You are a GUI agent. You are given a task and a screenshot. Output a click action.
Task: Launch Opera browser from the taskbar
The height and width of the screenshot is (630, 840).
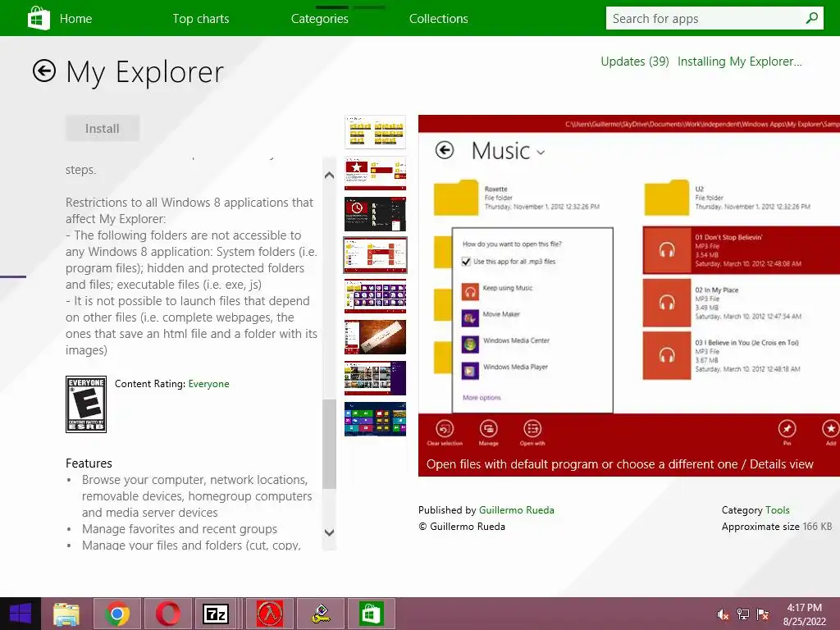click(x=167, y=614)
